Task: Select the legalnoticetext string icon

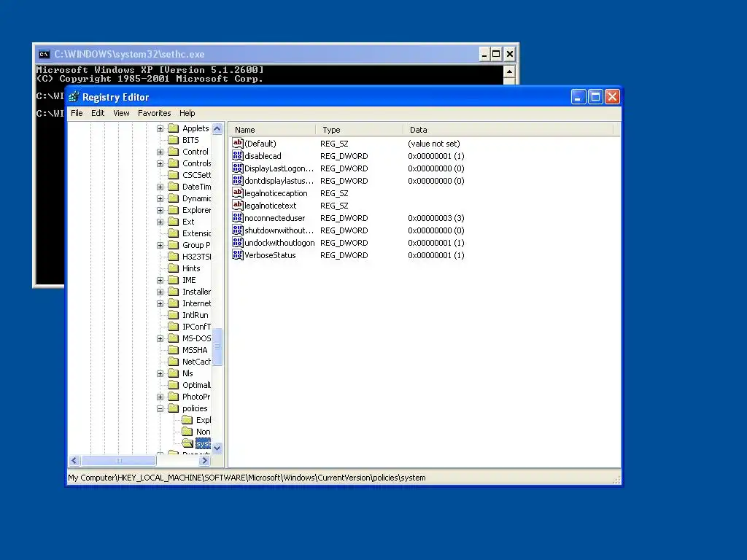Action: click(238, 205)
